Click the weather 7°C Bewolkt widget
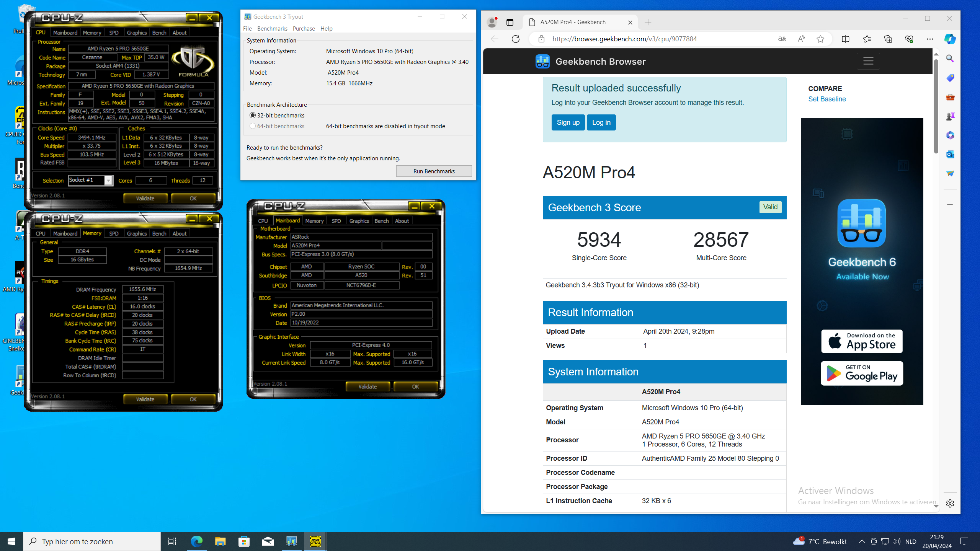 (x=820, y=541)
